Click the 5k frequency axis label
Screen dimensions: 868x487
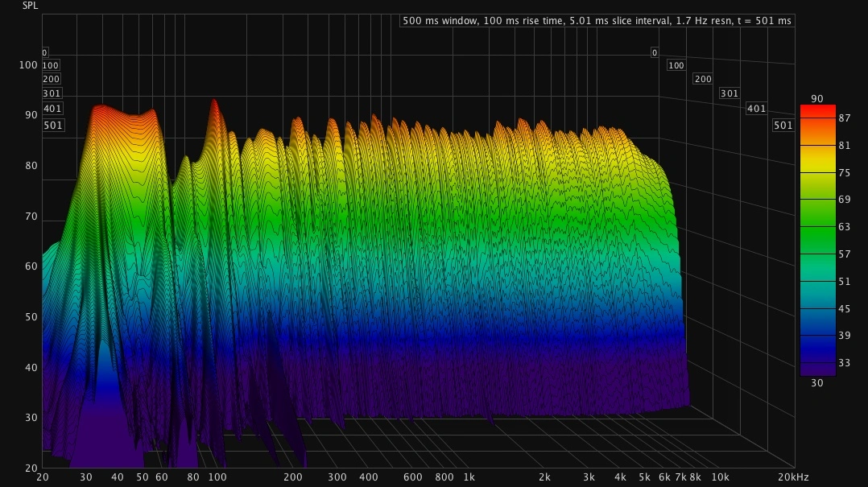point(644,477)
